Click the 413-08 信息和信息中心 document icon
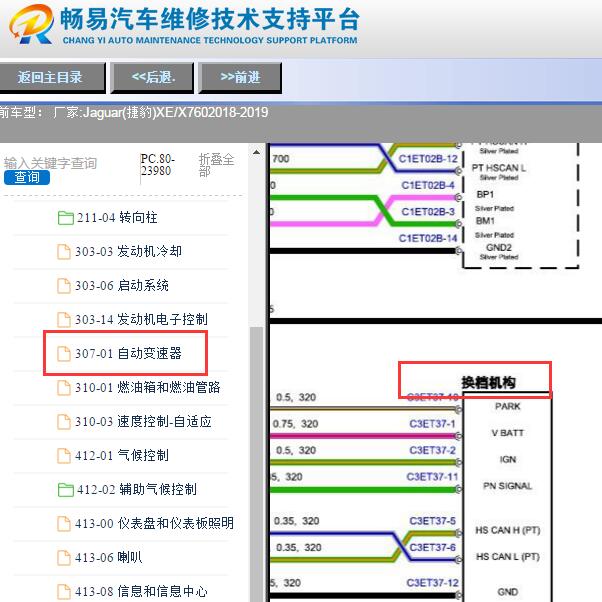The height and width of the screenshot is (602, 602). [64, 592]
